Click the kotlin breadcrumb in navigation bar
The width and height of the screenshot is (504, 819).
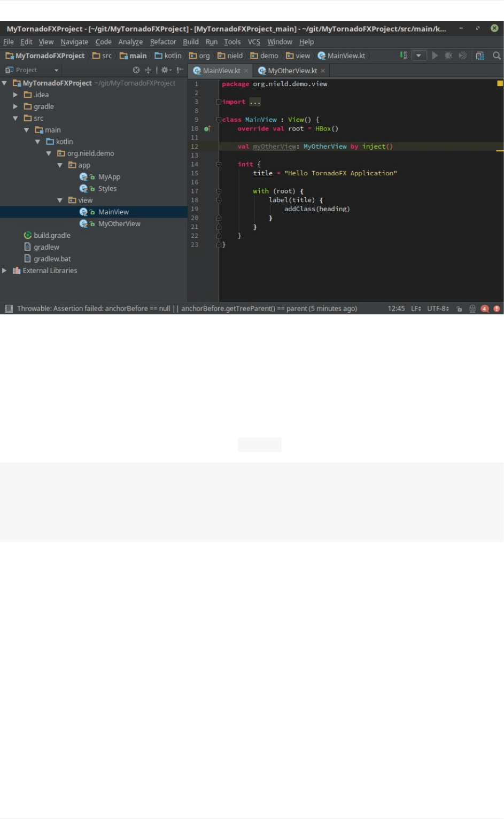[x=168, y=56]
